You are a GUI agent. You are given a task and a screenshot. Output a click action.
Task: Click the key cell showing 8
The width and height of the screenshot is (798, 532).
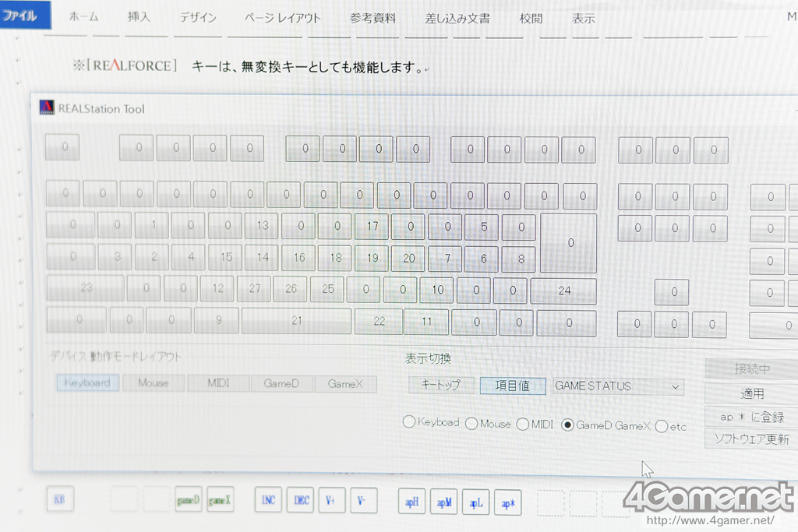[520, 259]
